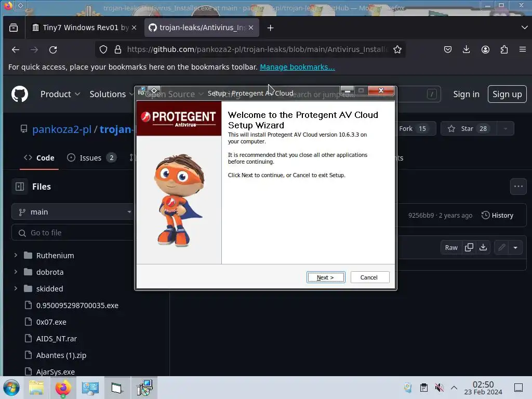Click the 9256bb9 commit hash

click(x=421, y=215)
